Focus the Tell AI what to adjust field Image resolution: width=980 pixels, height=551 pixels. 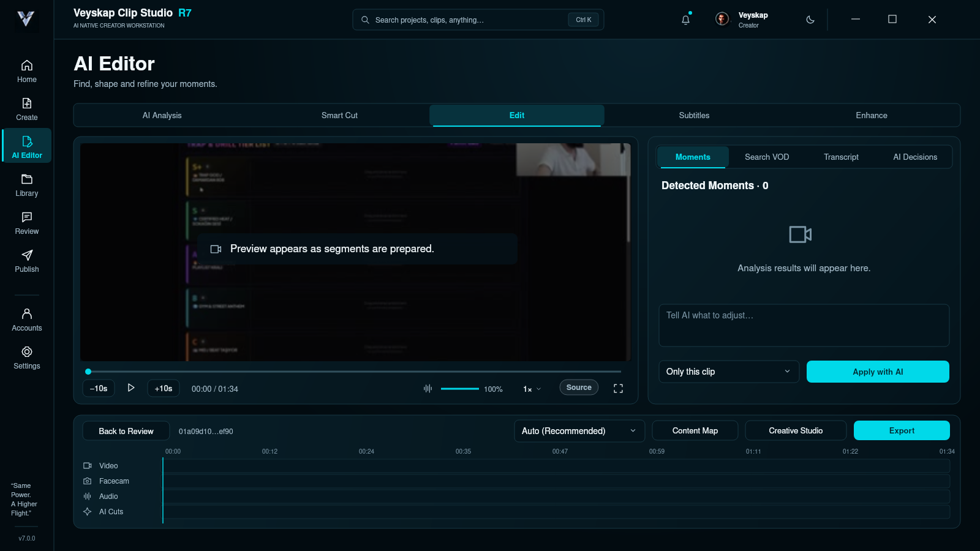click(x=804, y=325)
